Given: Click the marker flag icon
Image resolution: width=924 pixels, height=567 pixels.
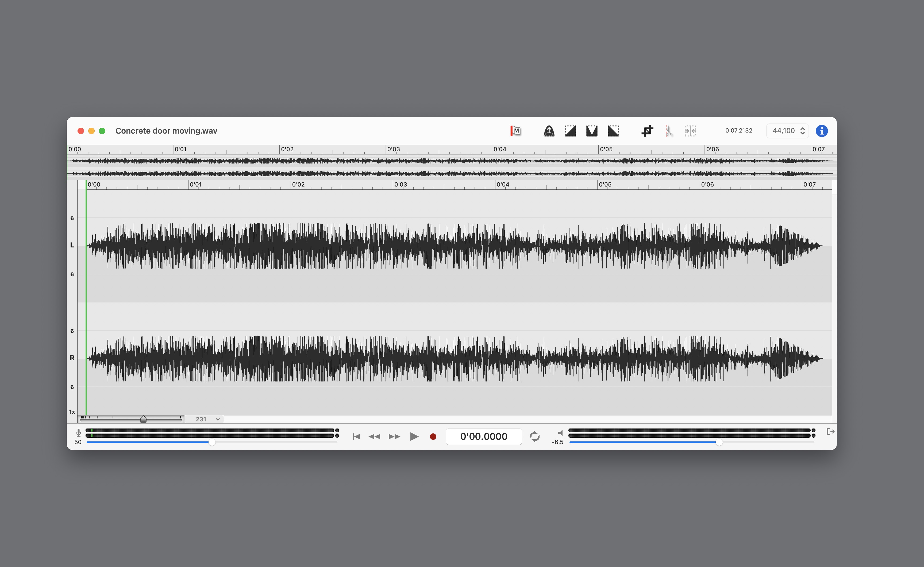Looking at the screenshot, I should (515, 131).
